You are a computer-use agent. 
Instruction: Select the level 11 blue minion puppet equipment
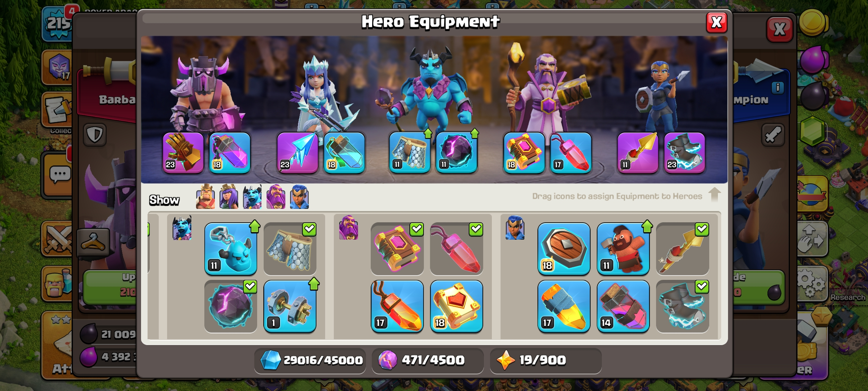(x=231, y=249)
